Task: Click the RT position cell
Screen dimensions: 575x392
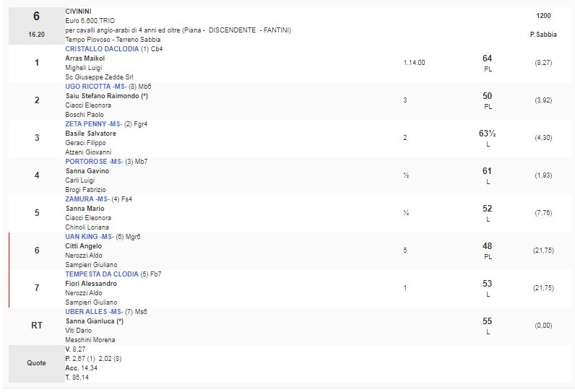Action: pyautogui.click(x=37, y=326)
